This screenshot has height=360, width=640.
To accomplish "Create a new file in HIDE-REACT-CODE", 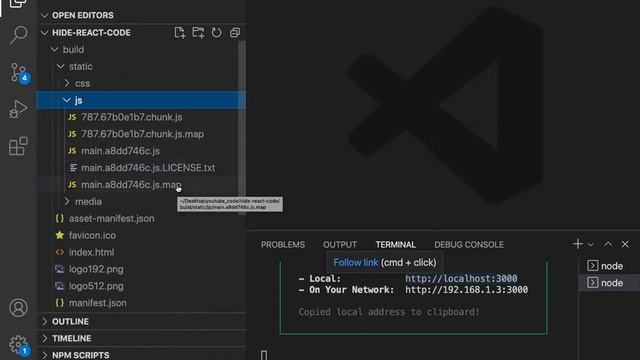I will pos(180,33).
